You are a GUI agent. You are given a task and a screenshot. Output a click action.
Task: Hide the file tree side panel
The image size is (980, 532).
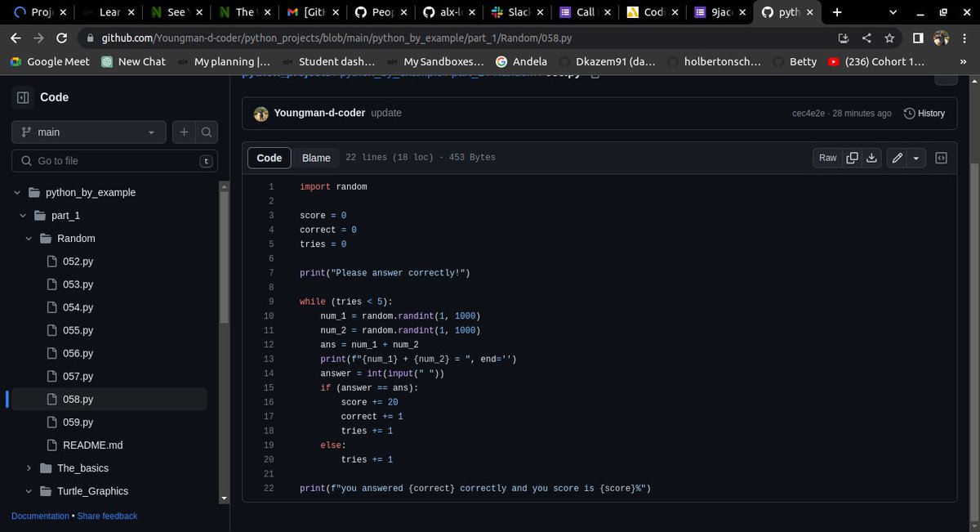point(24,97)
